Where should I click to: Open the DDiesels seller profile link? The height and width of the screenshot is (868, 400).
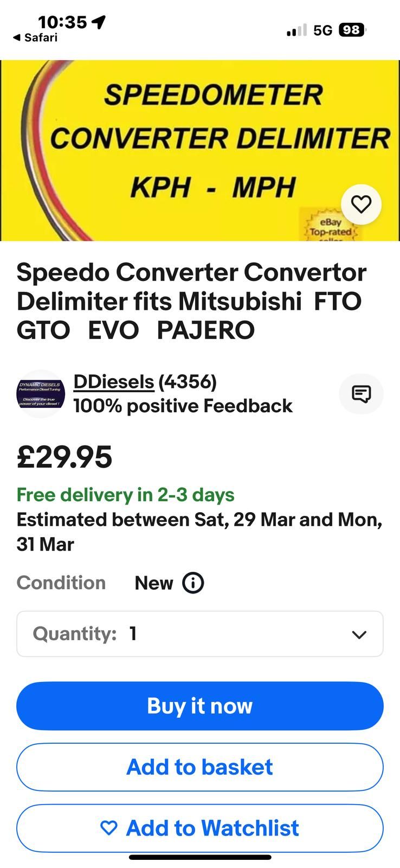point(114,382)
